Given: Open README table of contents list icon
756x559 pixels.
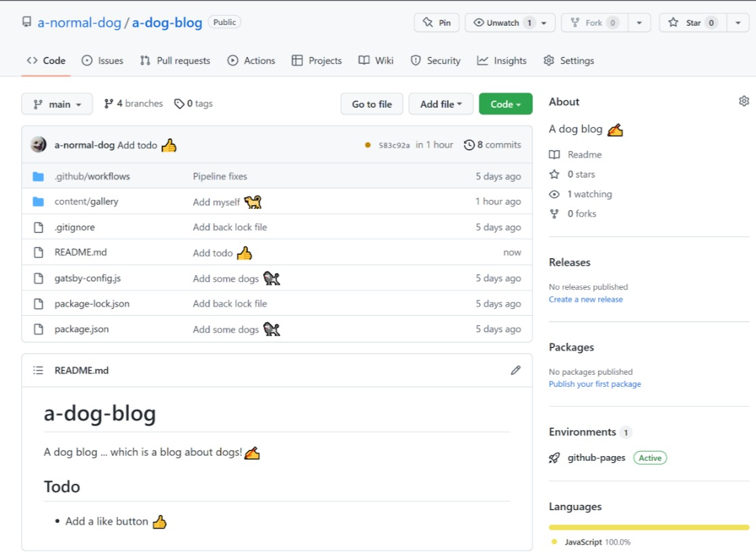Looking at the screenshot, I should click(38, 370).
